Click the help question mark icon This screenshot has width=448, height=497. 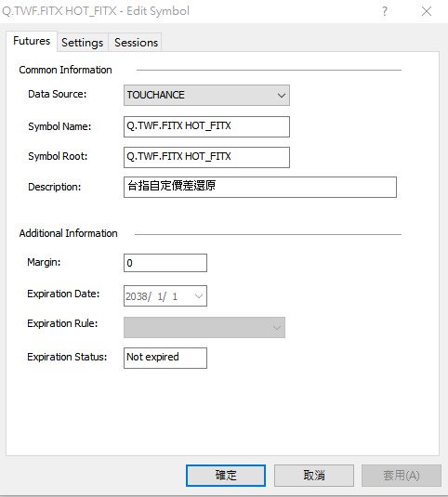point(384,11)
